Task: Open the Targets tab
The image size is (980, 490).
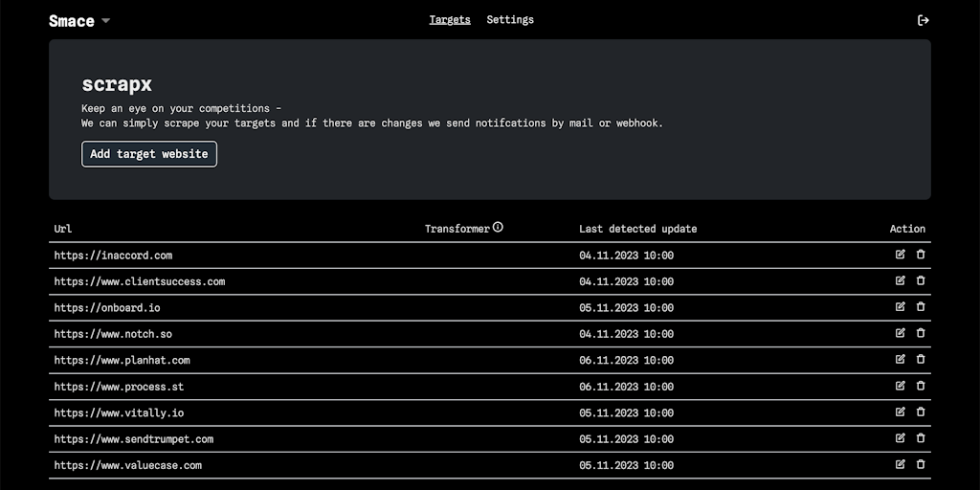Action: [x=450, y=19]
